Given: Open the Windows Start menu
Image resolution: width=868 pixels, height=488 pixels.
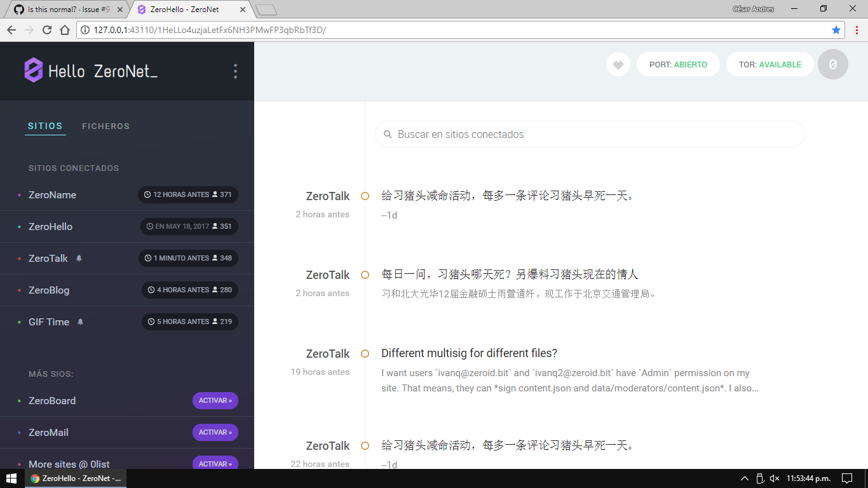Looking at the screenshot, I should pyautogui.click(x=11, y=478).
